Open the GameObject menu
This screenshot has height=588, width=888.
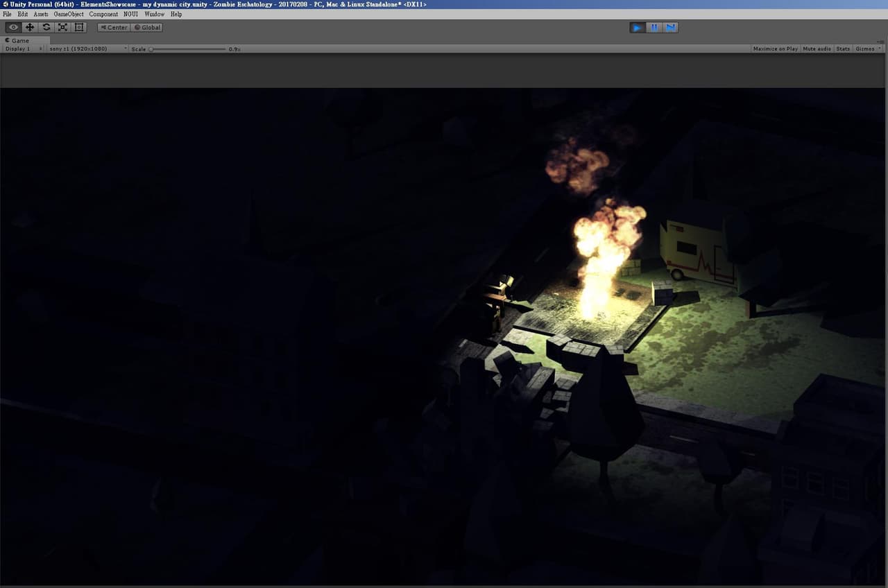pos(69,14)
